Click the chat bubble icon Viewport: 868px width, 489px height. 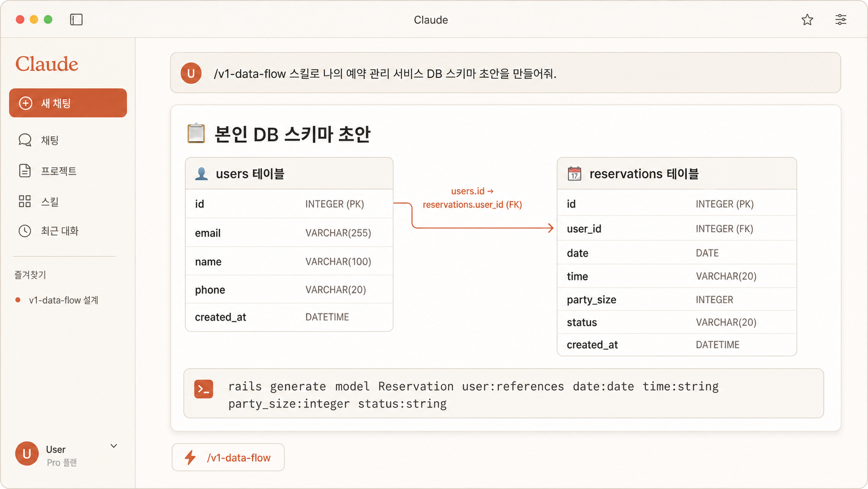click(x=25, y=140)
